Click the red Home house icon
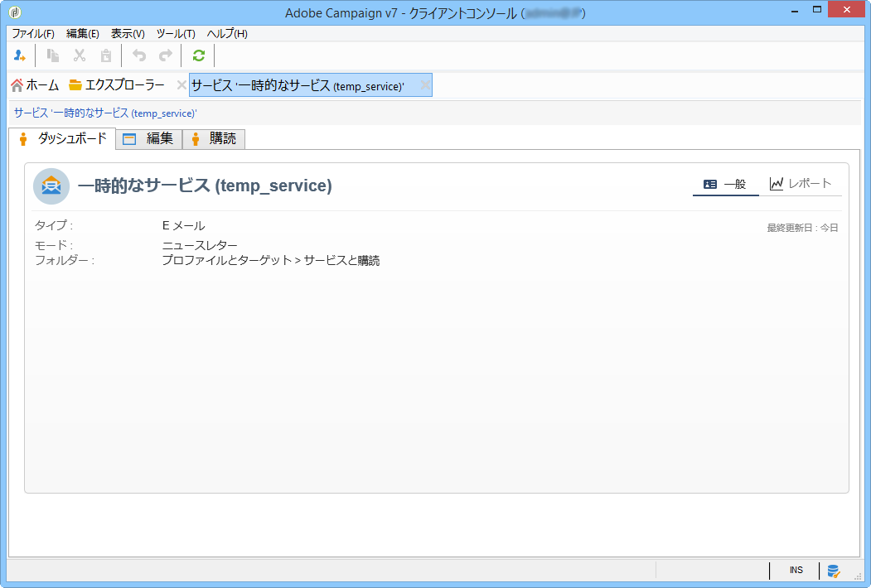This screenshot has width=871, height=588. click(x=17, y=85)
